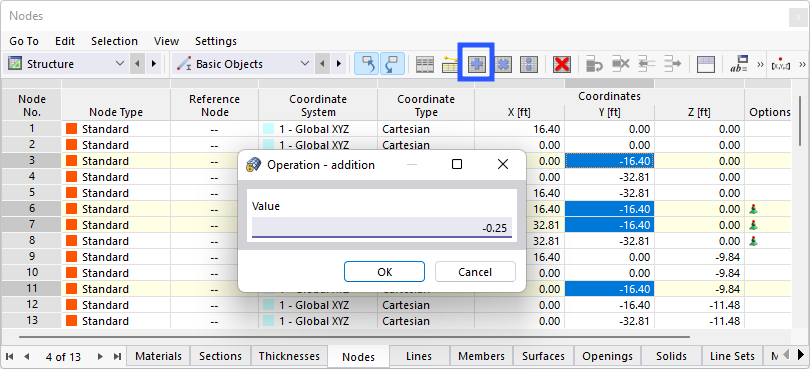Viewport: 810px width, 369px height.
Task: Open the Go To menu
Action: tap(24, 41)
